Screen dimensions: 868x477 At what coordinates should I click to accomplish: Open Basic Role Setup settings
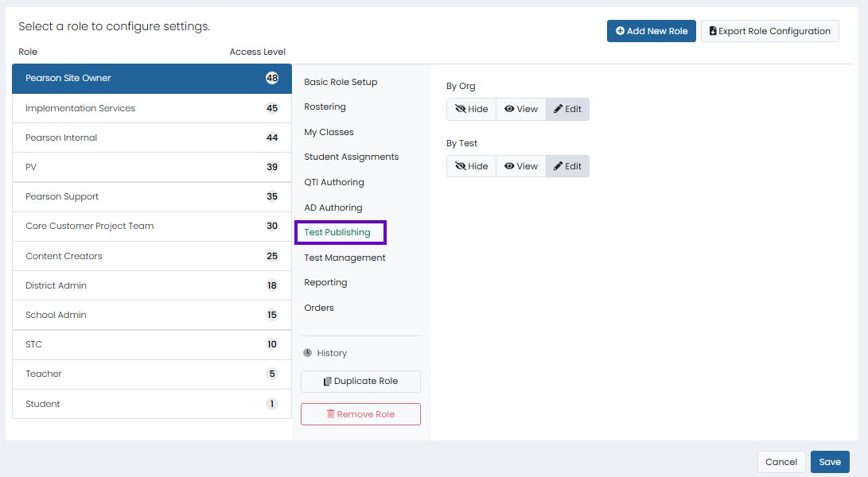pos(341,82)
